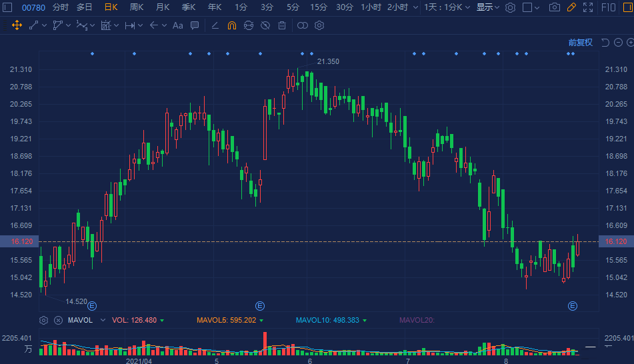The height and width of the screenshot is (364, 634).
Task: Hide all drawings with eye-slash icon
Action: [x=265, y=25]
